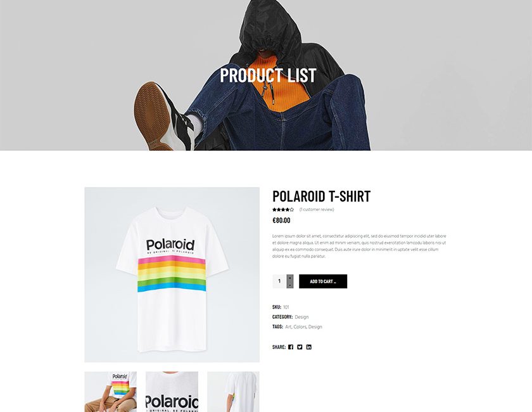532x412 pixels.
Task: Click the €80.00 price label
Action: [x=281, y=221]
